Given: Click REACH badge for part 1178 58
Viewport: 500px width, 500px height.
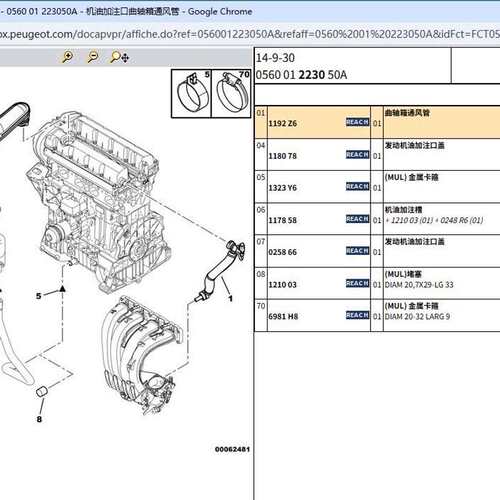Looking at the screenshot, I should tap(357, 219).
